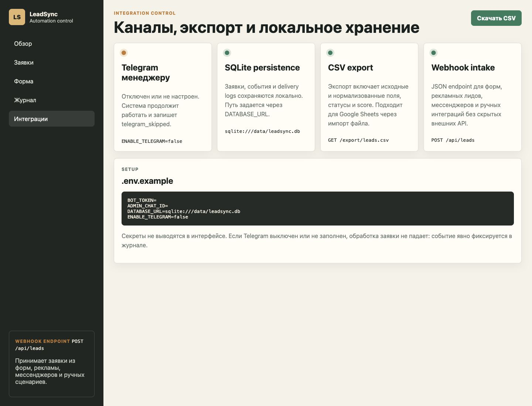Click ENABLE_TELEGRAM=false in Telegram card
The width and height of the screenshot is (532, 406).
coord(152,141)
